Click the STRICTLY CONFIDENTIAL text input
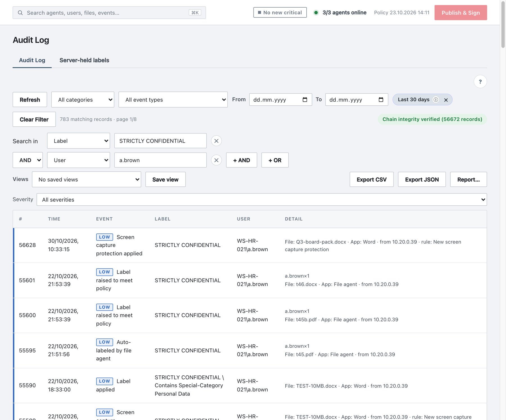506x420 pixels. 161,141
